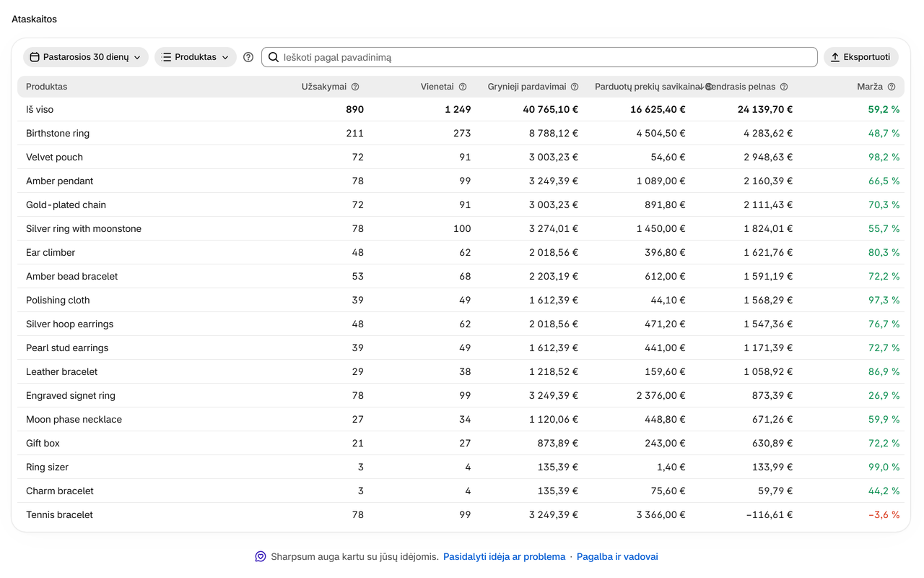Image resolution: width=924 pixels, height=578 pixels.
Task: Click help icon next to Užsakymai header
Action: pyautogui.click(x=355, y=87)
